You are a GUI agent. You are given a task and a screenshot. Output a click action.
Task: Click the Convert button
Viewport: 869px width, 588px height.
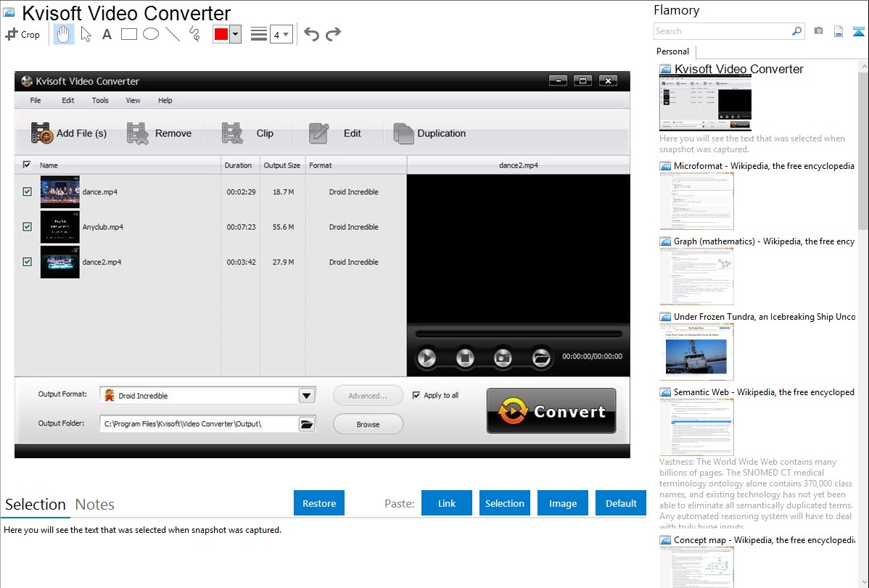click(x=551, y=411)
